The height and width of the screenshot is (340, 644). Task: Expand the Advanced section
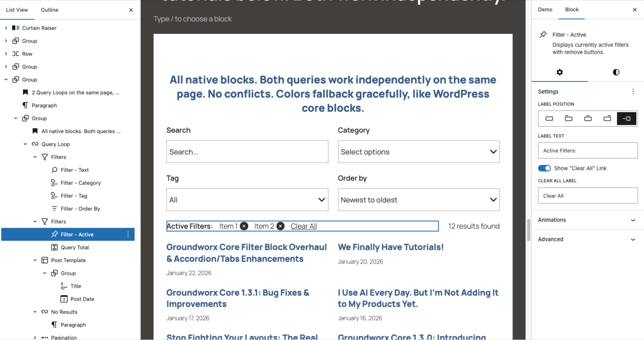tap(588, 239)
